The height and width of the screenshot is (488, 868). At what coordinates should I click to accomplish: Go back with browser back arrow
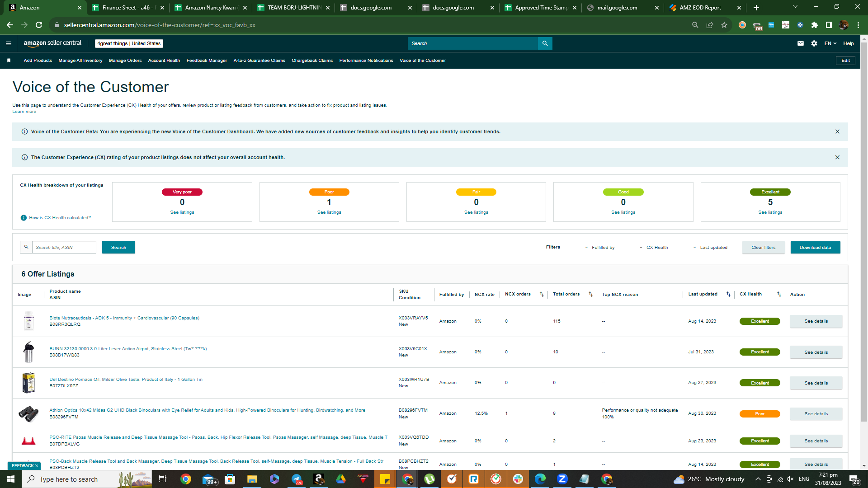pyautogui.click(x=10, y=25)
